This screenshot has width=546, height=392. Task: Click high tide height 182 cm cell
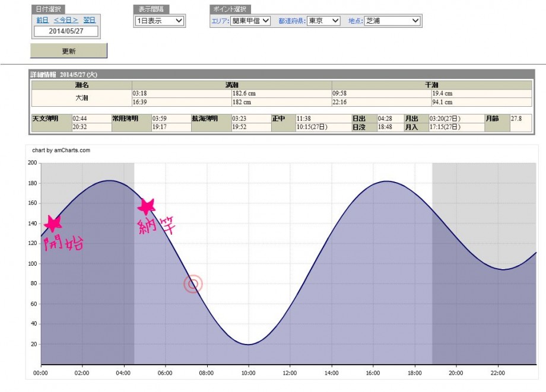pos(281,102)
